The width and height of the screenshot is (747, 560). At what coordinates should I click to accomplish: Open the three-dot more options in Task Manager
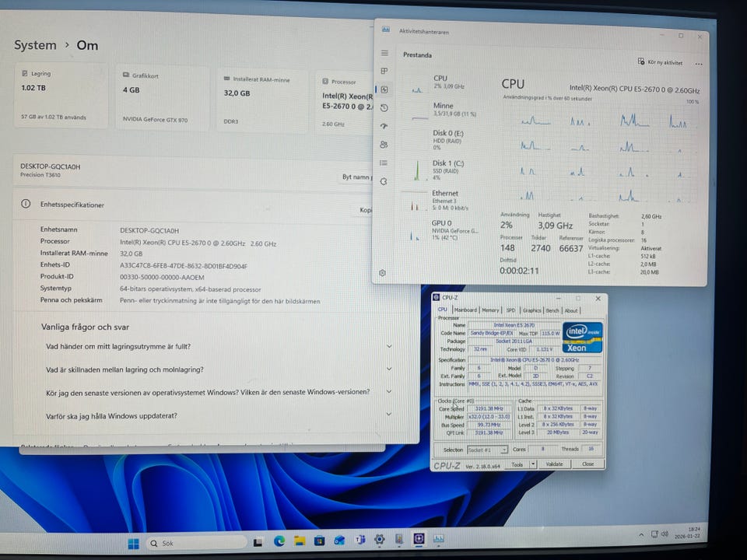point(698,64)
